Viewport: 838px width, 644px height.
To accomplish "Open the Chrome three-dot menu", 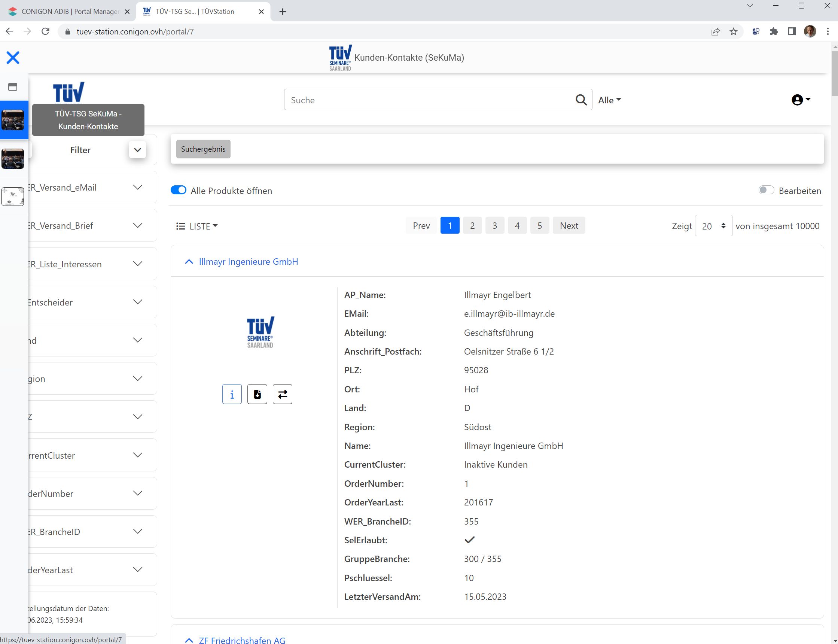I will point(828,31).
